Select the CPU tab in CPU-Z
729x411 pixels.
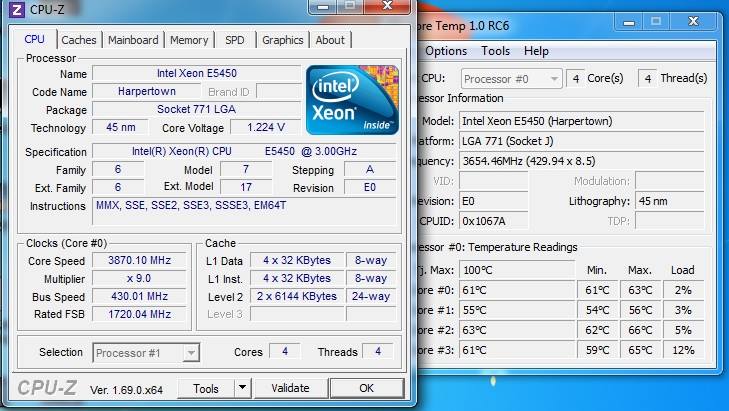34,39
